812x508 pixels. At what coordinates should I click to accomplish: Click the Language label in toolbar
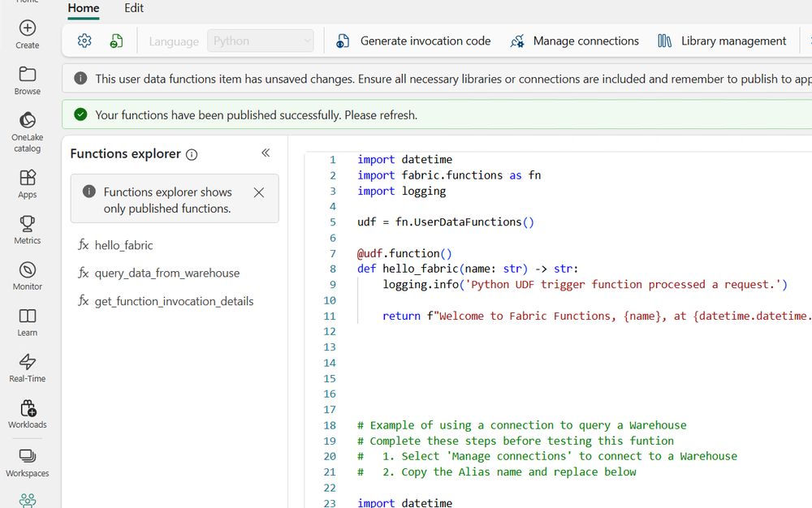[x=174, y=41]
